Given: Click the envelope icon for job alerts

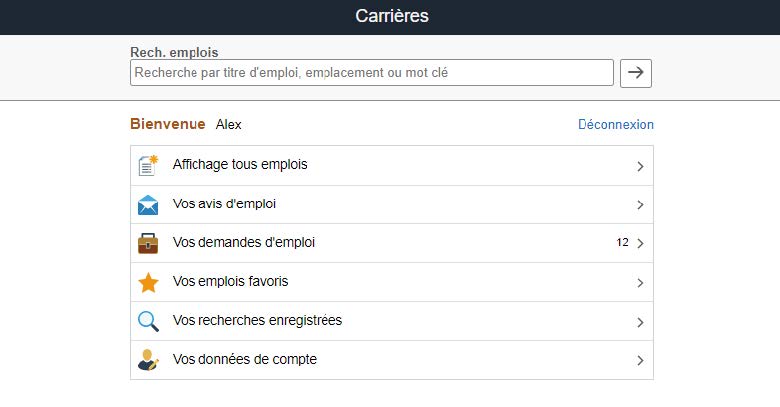Looking at the screenshot, I should click(148, 205).
